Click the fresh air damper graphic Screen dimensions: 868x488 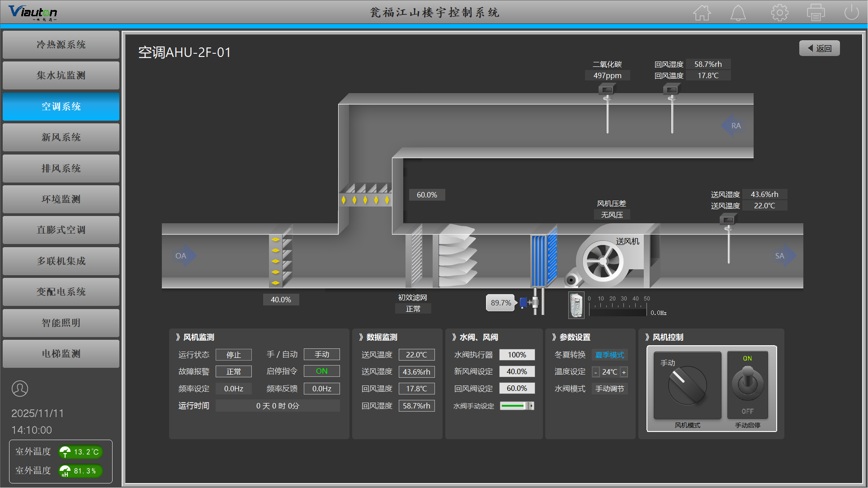click(280, 256)
